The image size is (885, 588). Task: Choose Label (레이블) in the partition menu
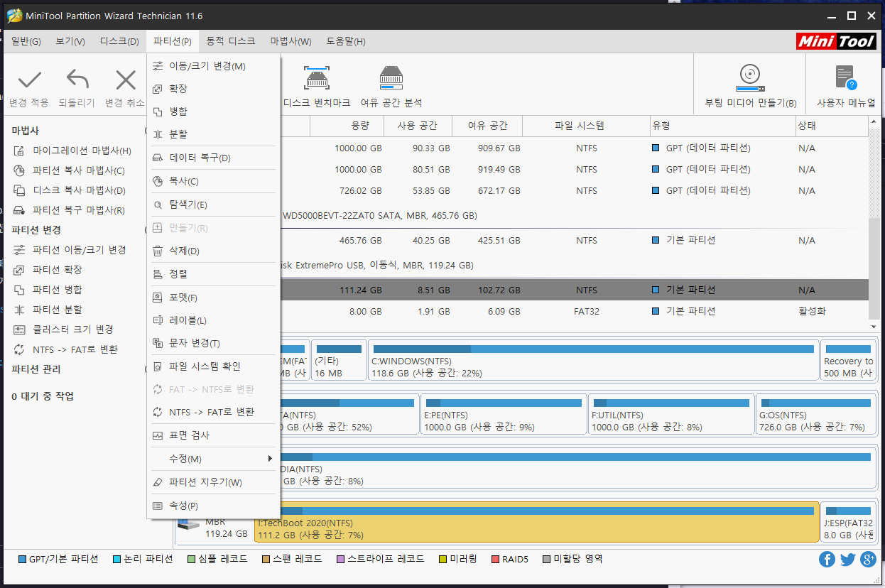coord(214,320)
